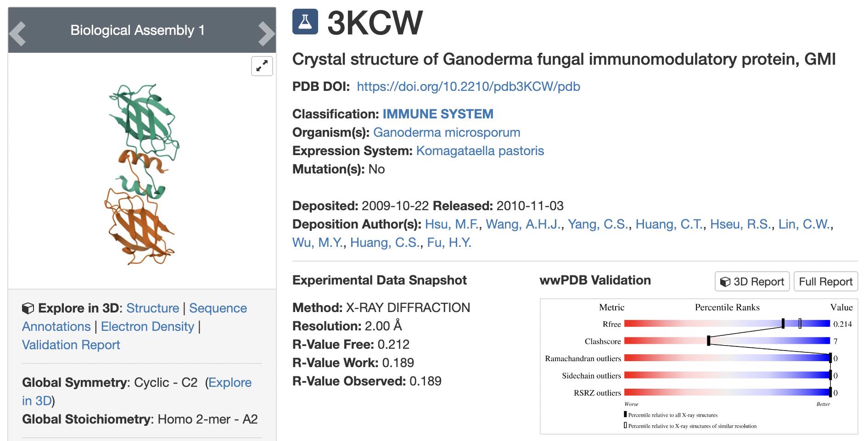868x441 pixels.
Task: Click author Hsu, M.F.
Action: point(452,224)
